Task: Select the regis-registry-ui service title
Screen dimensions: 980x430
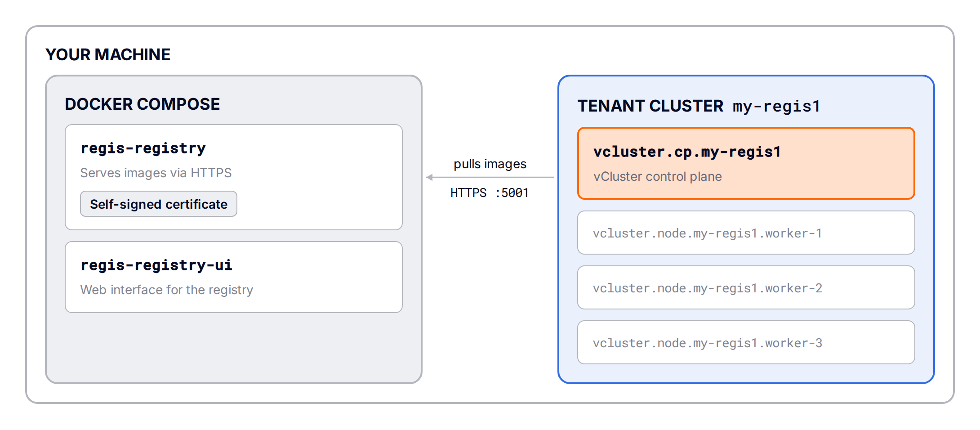Action: pos(156,265)
